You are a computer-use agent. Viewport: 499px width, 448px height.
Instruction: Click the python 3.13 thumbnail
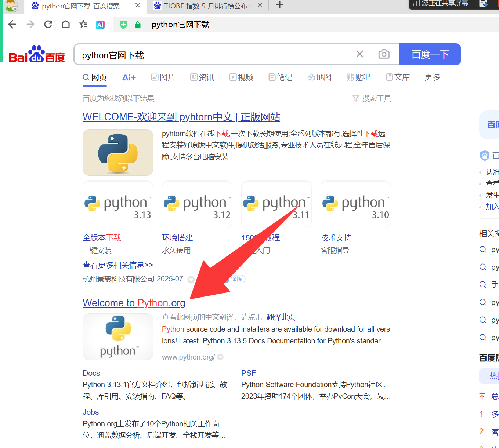(x=118, y=204)
